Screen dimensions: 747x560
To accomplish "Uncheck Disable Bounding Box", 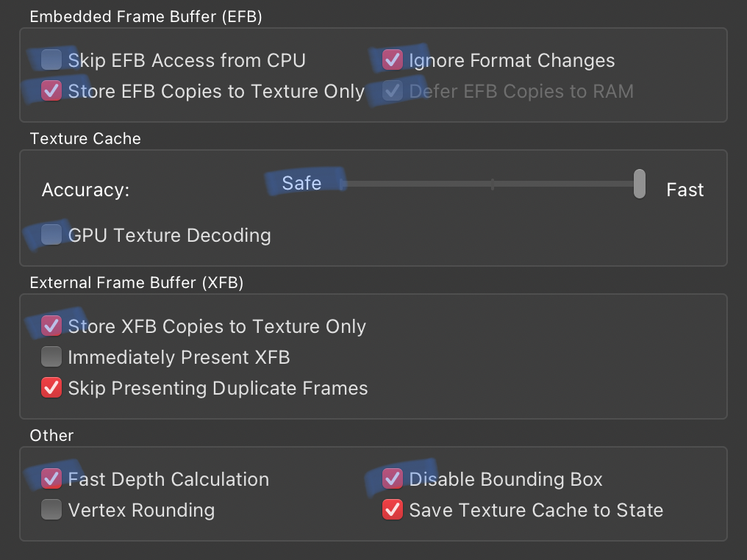I will (x=393, y=479).
